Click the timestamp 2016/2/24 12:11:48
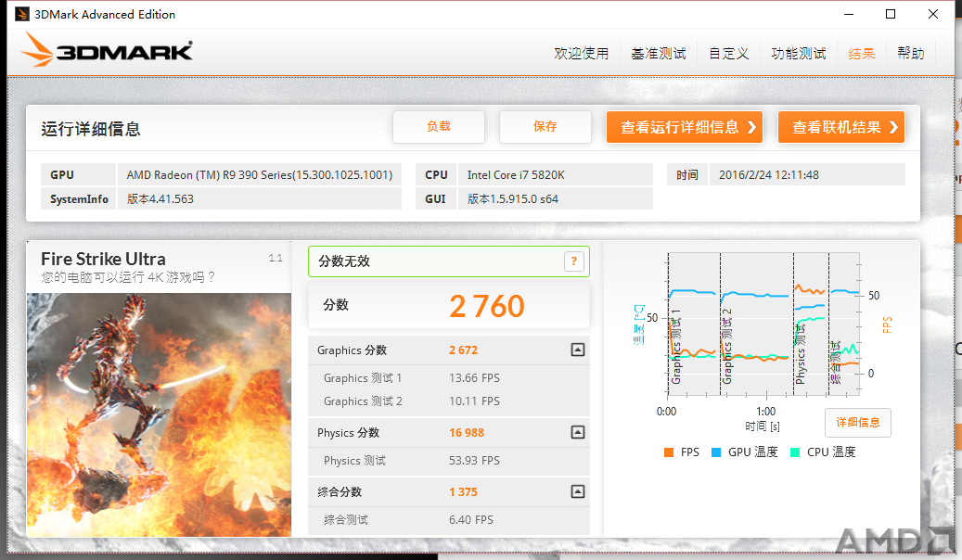962x560 pixels. [769, 175]
